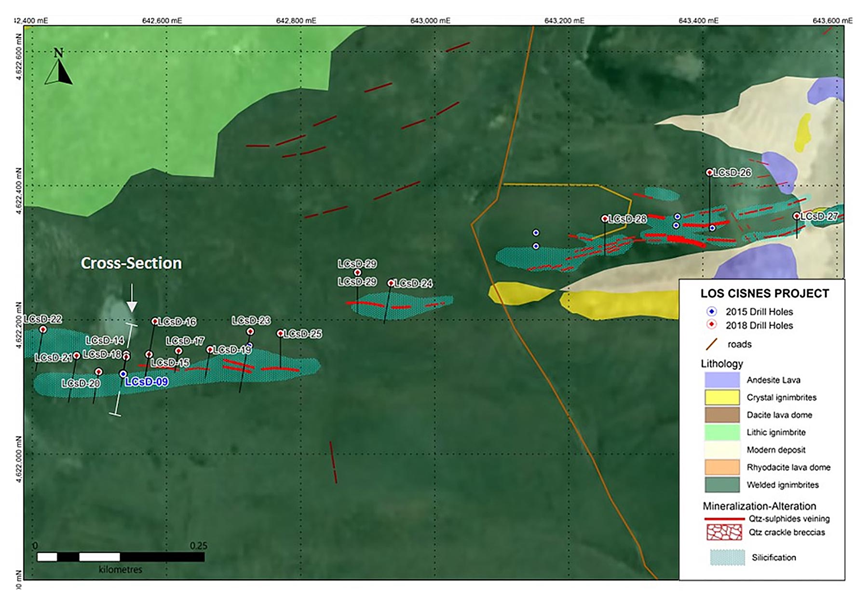868x600 pixels.
Task: Click the white Cross-Section arrow
Action: (132, 299)
